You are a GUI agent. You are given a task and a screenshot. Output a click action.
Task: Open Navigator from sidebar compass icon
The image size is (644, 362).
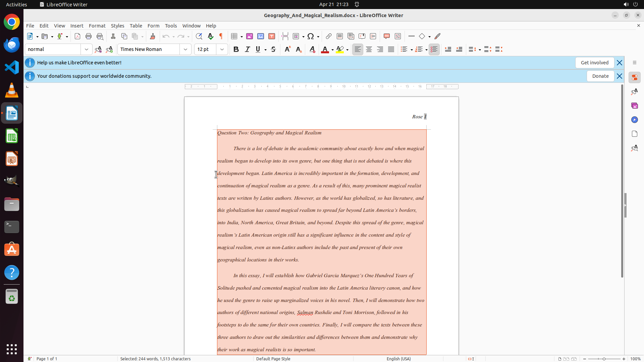pos(634,120)
